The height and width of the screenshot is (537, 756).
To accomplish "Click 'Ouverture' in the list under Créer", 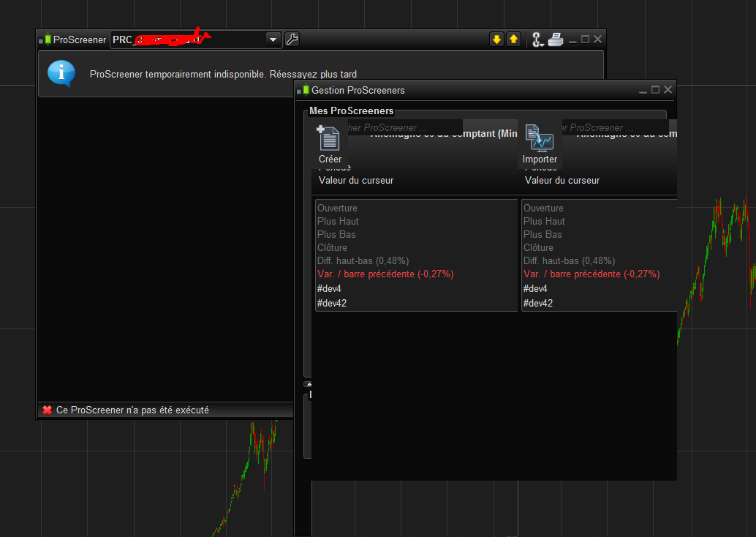I will click(x=337, y=208).
